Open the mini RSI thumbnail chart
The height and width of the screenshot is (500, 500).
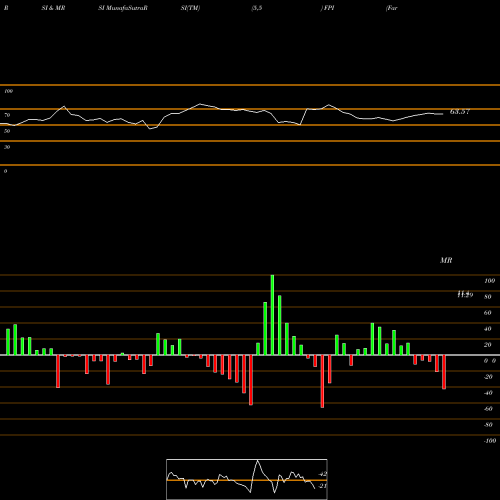pos(247,479)
